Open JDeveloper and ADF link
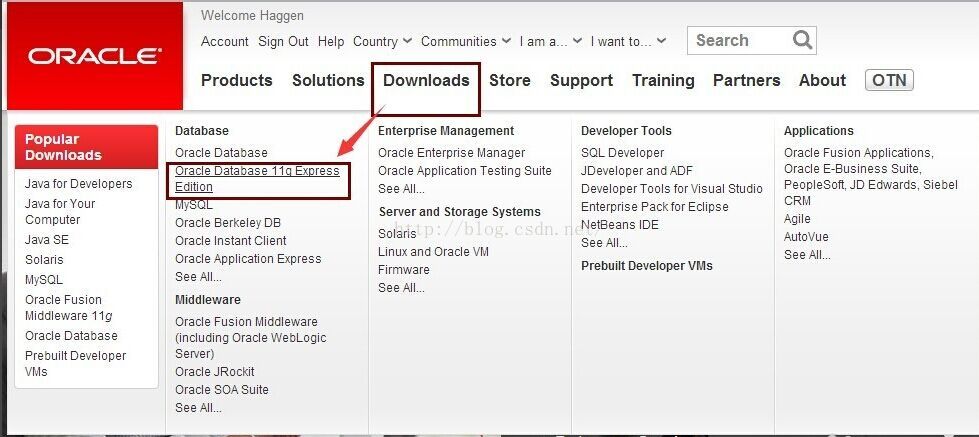The width and height of the screenshot is (979, 437). point(637,170)
